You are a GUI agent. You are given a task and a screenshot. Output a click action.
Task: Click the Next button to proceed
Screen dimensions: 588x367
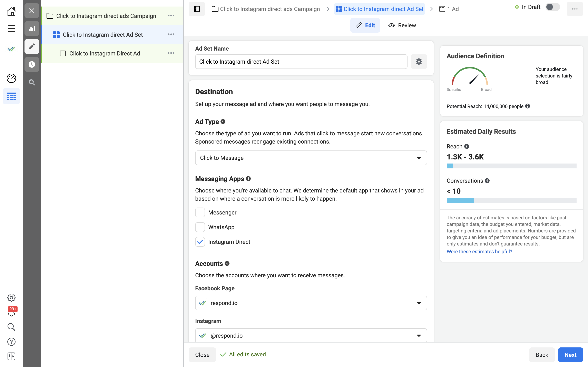[x=570, y=354]
